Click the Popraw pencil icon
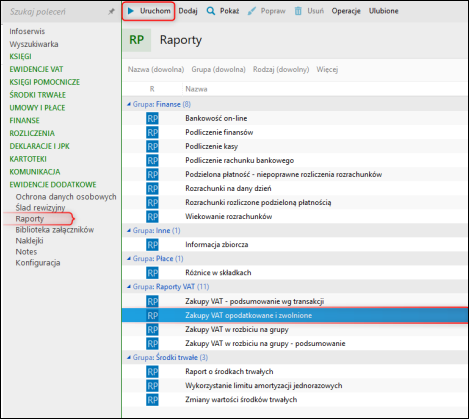469x419 pixels. 252,11
